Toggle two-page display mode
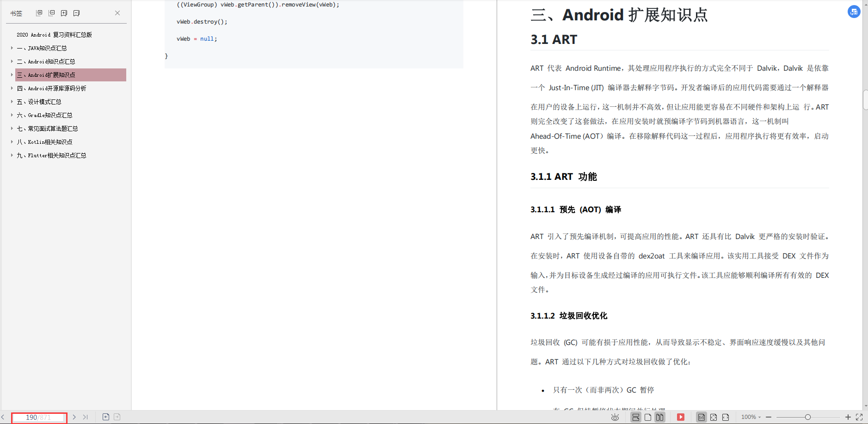 click(660, 417)
